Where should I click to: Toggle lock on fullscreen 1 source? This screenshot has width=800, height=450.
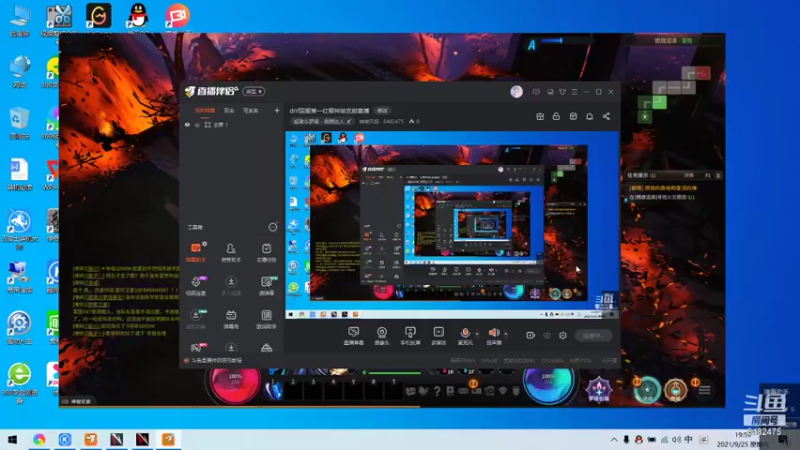point(197,124)
